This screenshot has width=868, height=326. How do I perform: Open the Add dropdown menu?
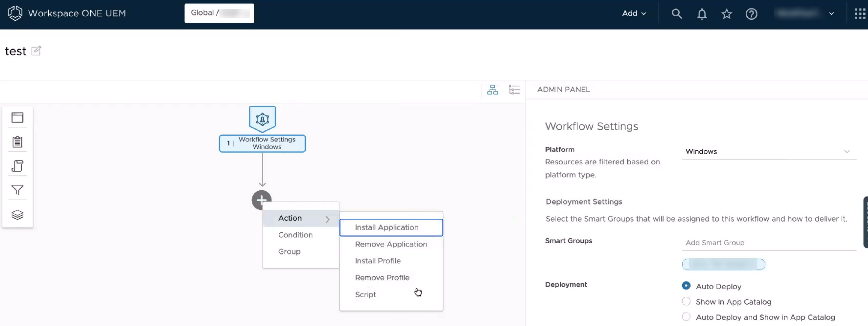(634, 13)
